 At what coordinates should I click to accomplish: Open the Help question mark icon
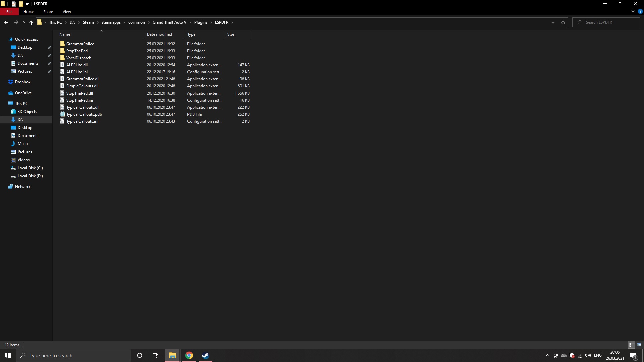pyautogui.click(x=640, y=11)
